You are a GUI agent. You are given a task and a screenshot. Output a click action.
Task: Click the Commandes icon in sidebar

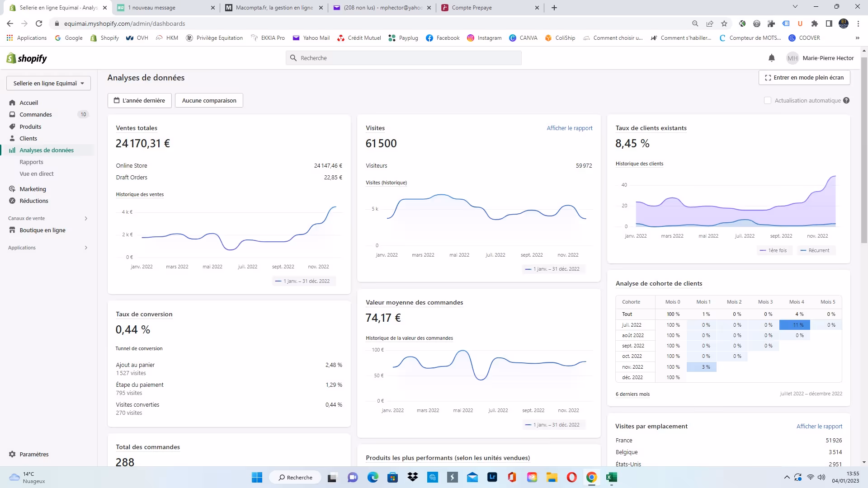(12, 114)
